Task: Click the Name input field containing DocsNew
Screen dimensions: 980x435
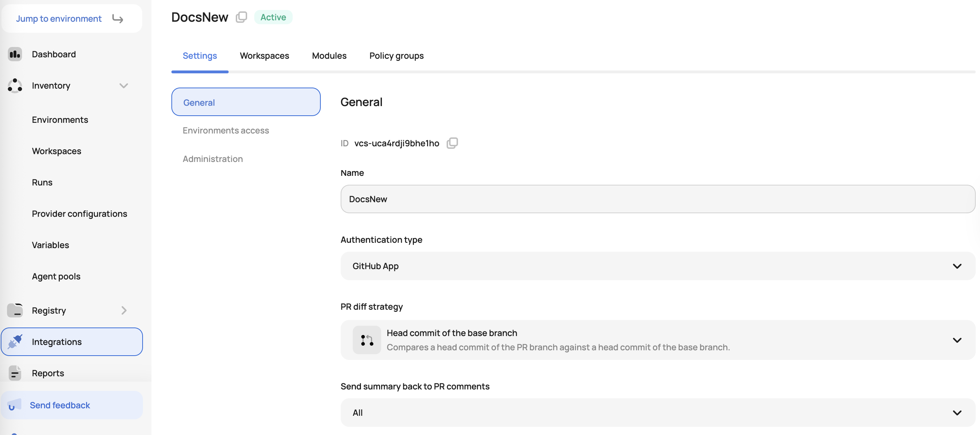Action: (x=658, y=199)
